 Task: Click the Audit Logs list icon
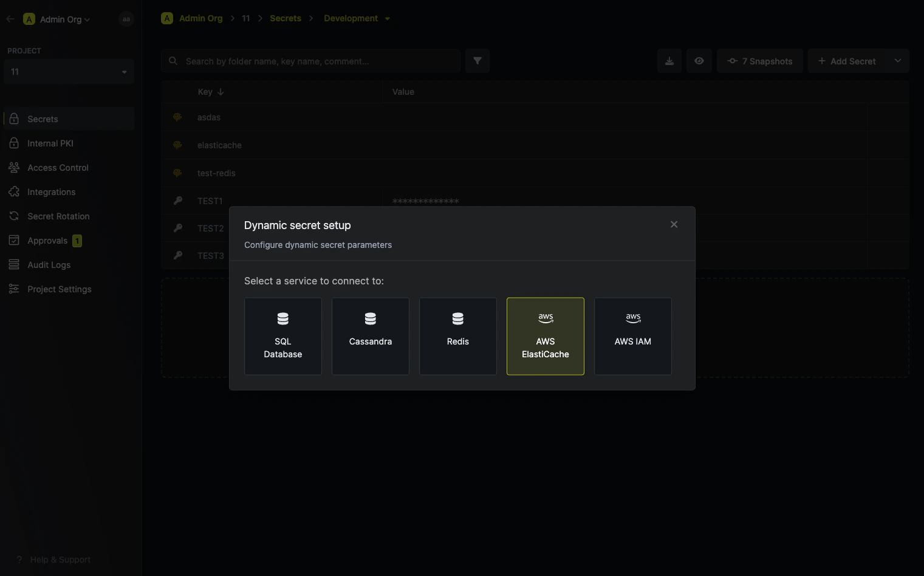point(14,264)
